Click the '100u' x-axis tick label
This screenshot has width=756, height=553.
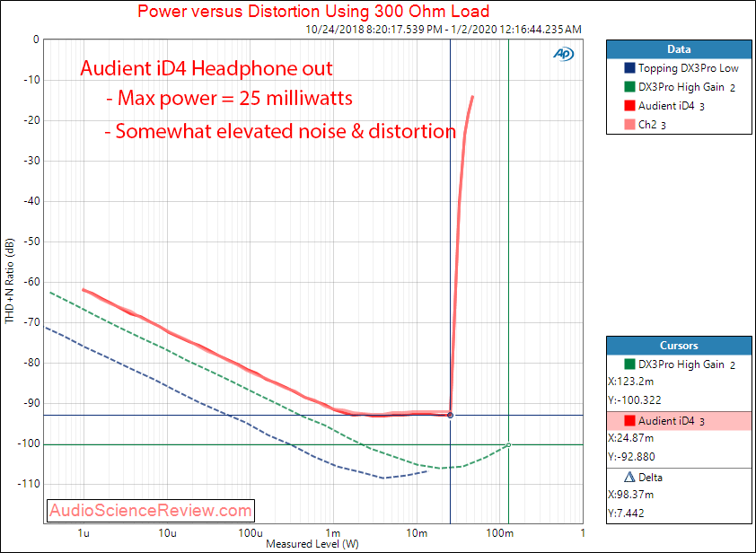click(251, 532)
